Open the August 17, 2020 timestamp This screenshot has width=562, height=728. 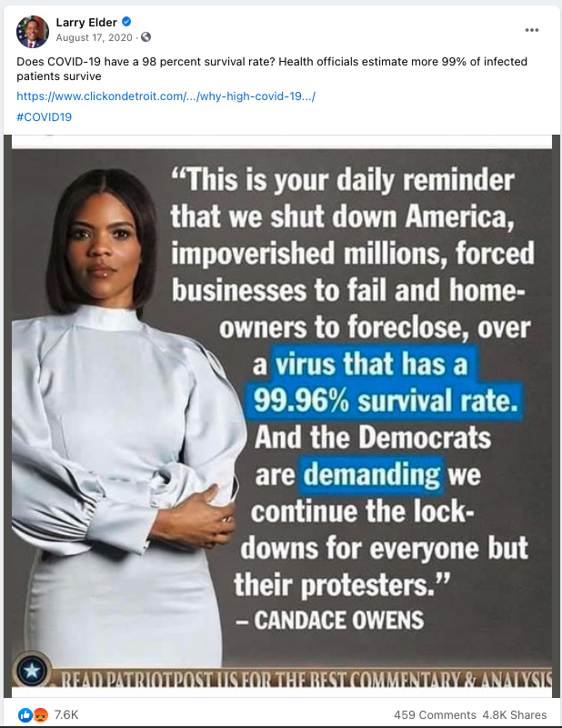95,37
